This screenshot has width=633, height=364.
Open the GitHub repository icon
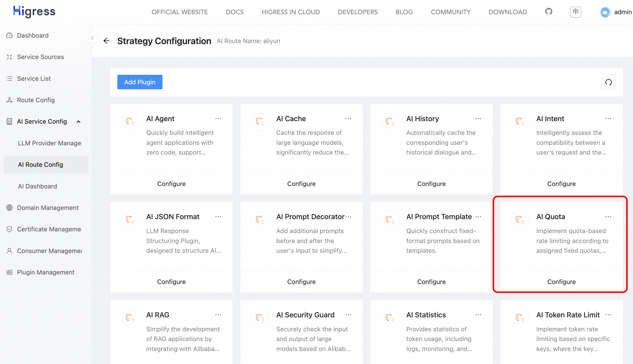[x=548, y=12]
